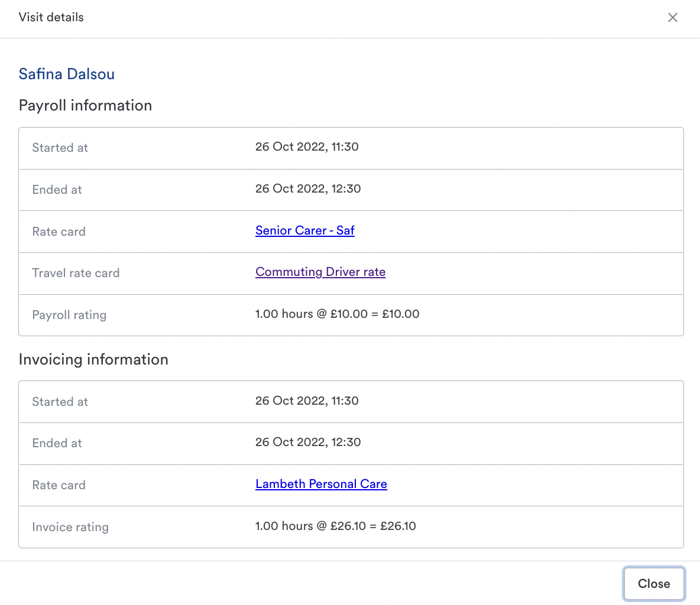Image resolution: width=700 pixels, height=605 pixels.
Task: Click the payroll Started at label
Action: pyautogui.click(x=60, y=148)
